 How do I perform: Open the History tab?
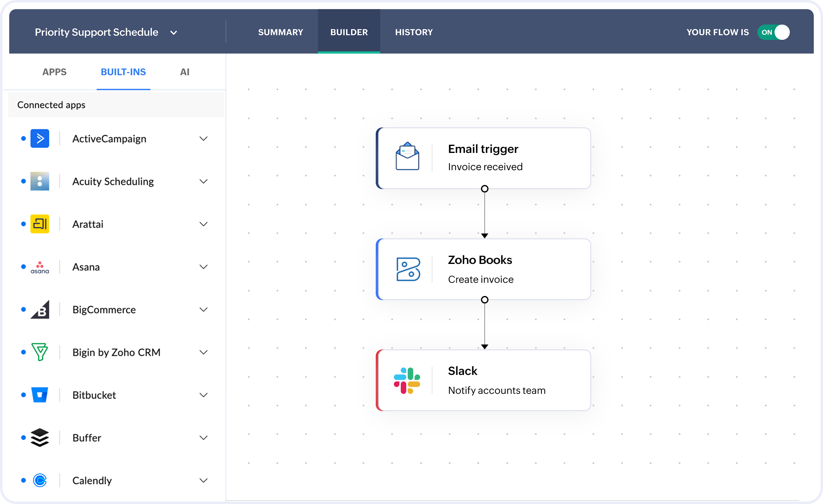pyautogui.click(x=414, y=32)
